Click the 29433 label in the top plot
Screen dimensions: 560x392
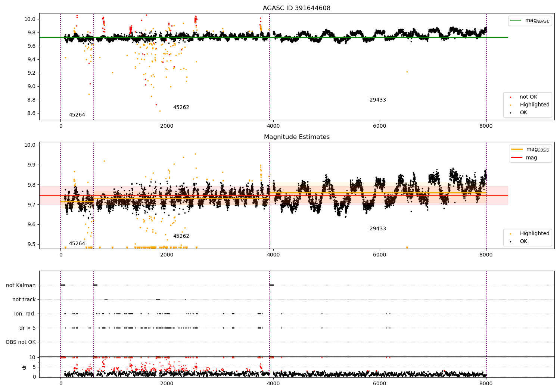(378, 100)
